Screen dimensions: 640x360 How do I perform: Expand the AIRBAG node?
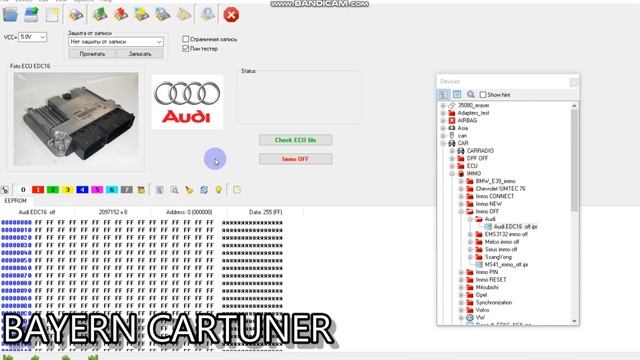tap(443, 120)
